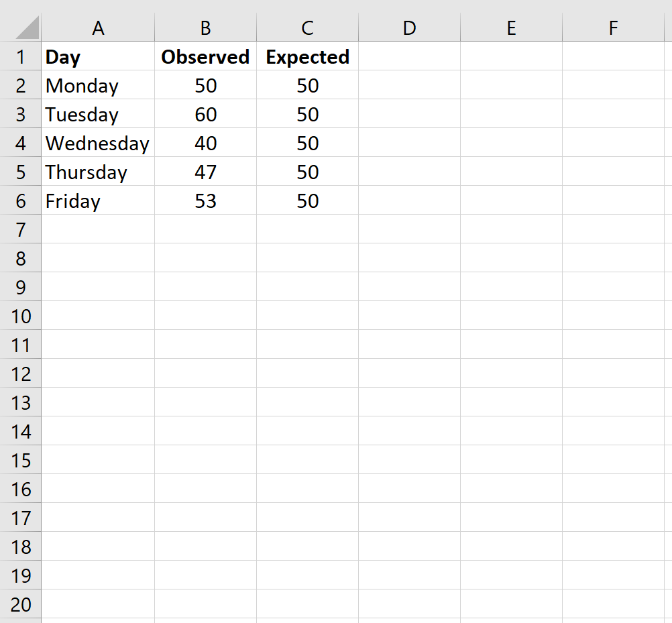The image size is (672, 623).
Task: Select column B header
Action: [x=205, y=28]
